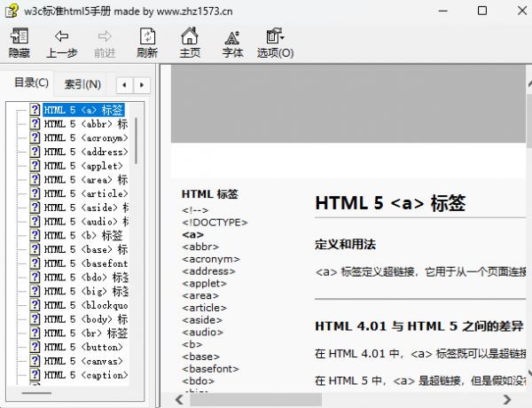532x408 pixels.
Task: Select tree item HTML 5 <button>
Action: point(83,347)
